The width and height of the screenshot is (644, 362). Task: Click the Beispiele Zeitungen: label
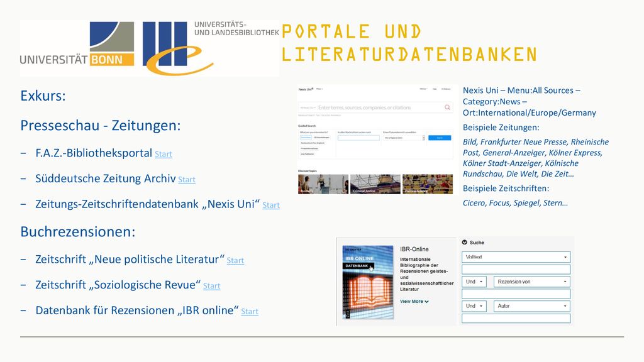click(501, 128)
